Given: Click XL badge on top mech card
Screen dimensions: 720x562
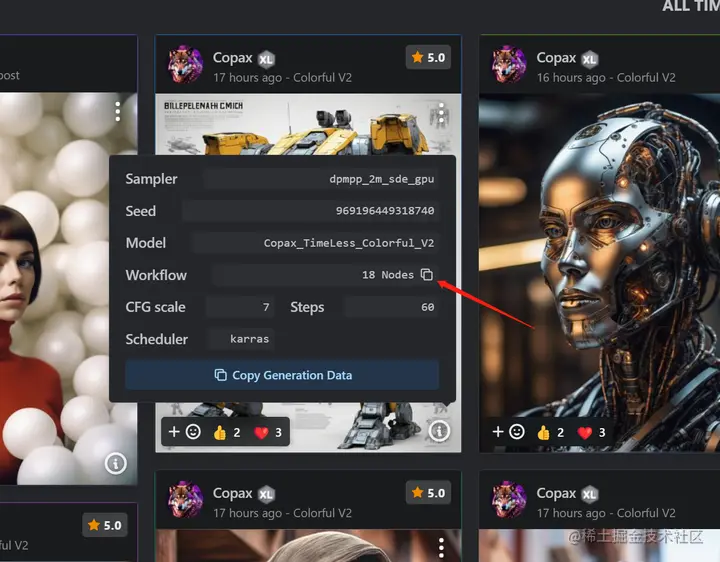Looking at the screenshot, I should click(x=266, y=59).
